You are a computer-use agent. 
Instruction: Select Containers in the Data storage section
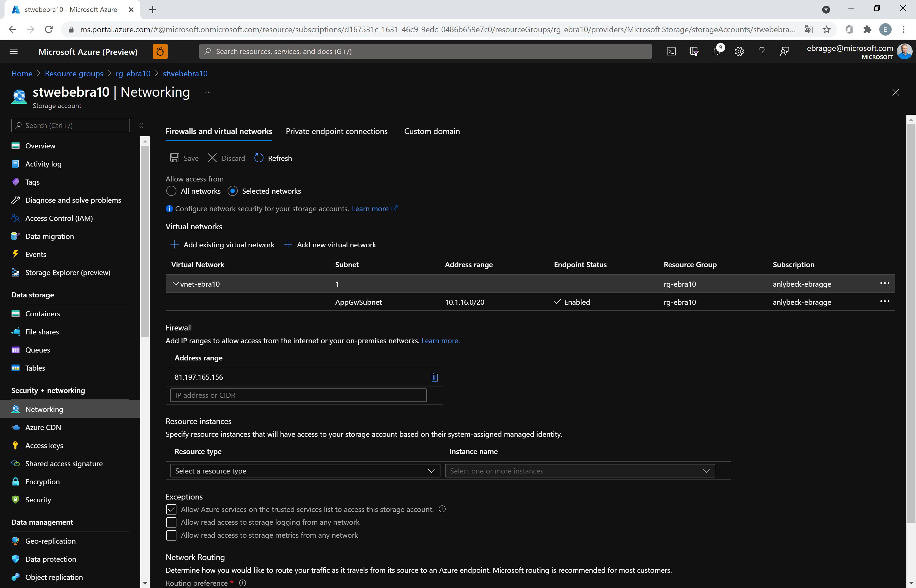[x=42, y=314]
